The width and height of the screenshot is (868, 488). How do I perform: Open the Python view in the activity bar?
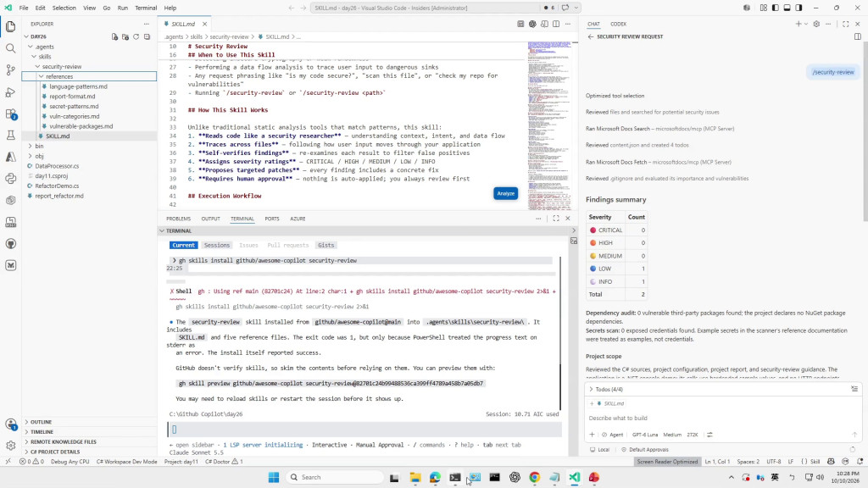coord(10,179)
